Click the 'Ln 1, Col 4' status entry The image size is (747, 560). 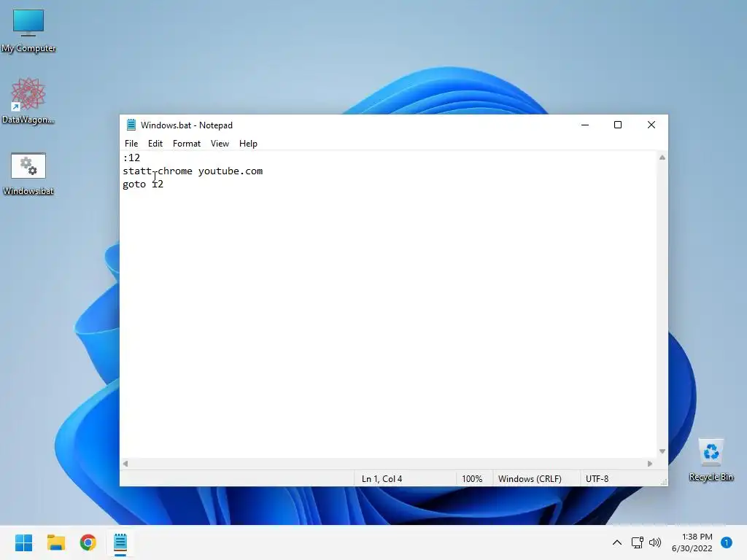point(382,478)
